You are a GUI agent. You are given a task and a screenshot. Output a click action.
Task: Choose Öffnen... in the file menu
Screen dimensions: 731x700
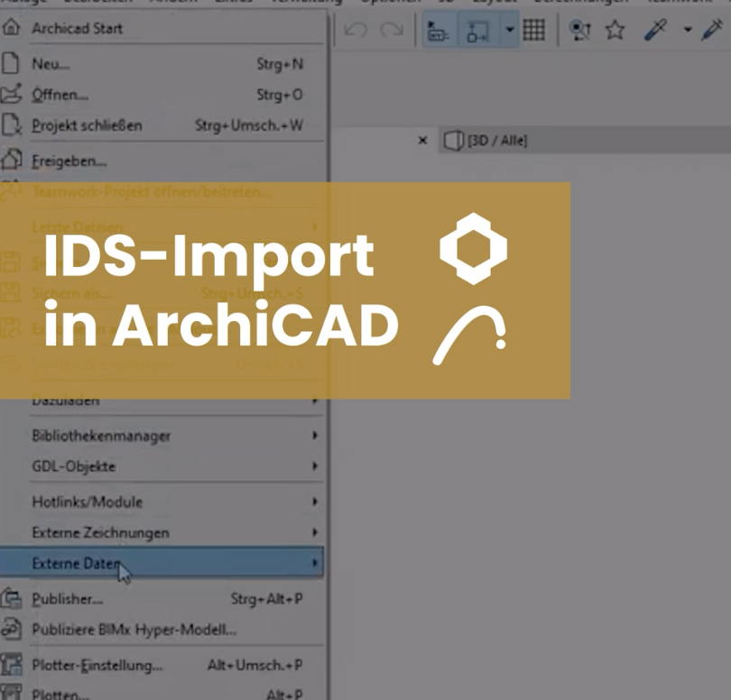click(x=162, y=95)
